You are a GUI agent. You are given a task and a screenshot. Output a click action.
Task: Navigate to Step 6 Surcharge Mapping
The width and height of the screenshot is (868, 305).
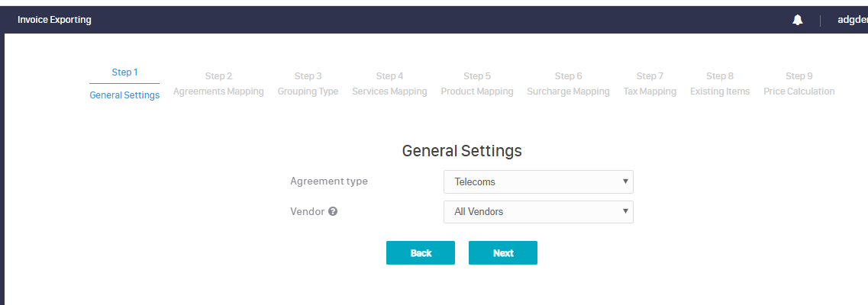[x=568, y=84]
